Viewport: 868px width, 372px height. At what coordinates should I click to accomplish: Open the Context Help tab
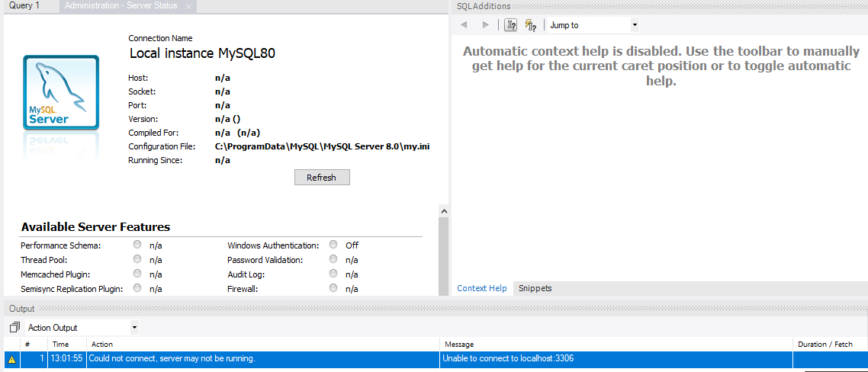point(481,288)
